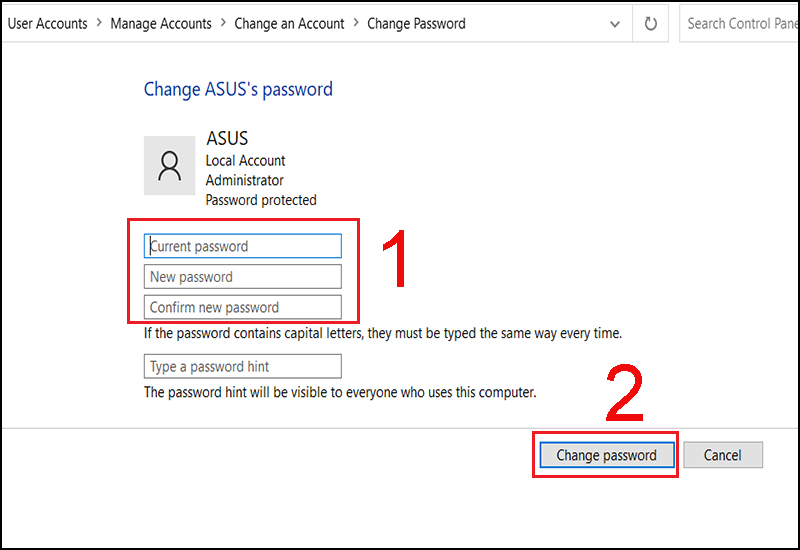Select the Confirm new password field
800x550 pixels.
243,307
